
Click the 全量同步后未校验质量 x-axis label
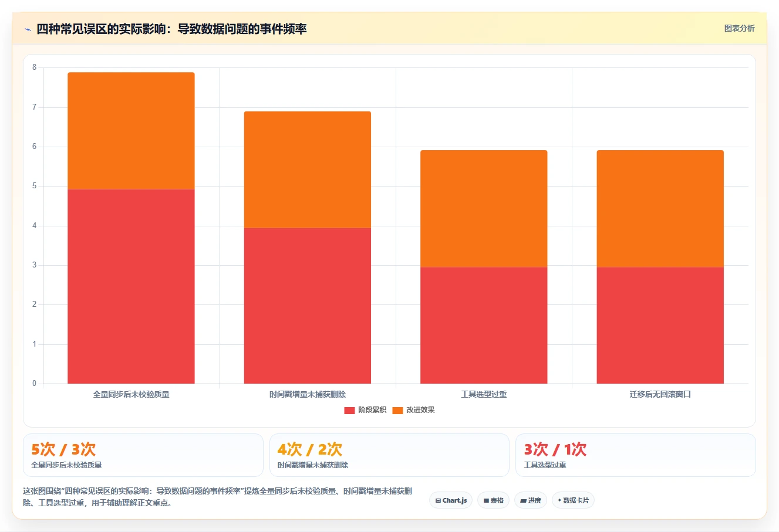131,394
